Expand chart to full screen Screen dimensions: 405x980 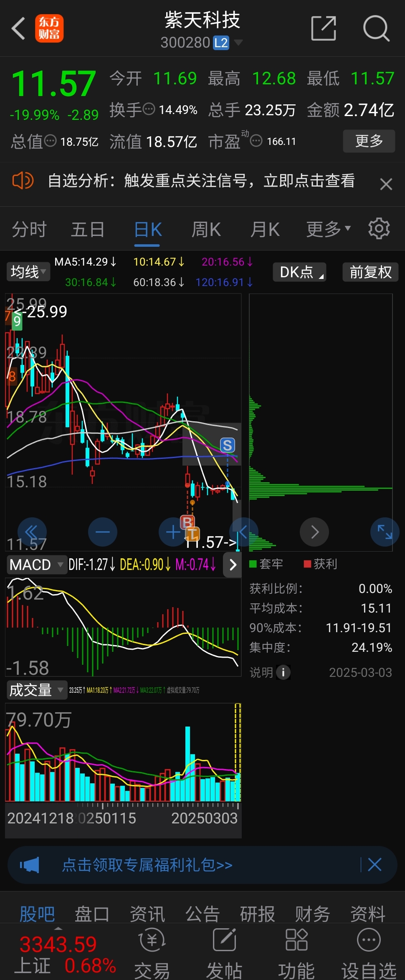[x=385, y=532]
